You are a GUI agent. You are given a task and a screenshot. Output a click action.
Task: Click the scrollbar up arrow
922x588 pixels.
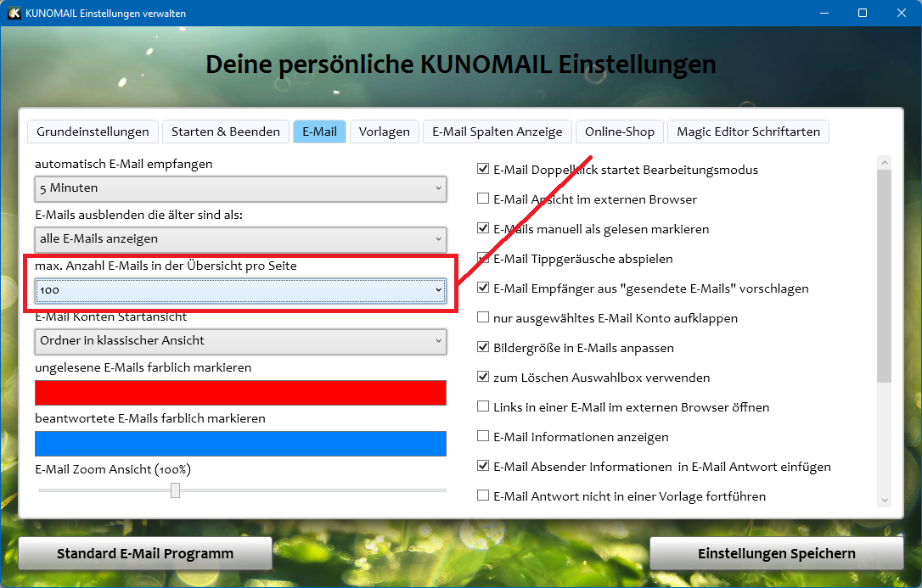pos(884,162)
